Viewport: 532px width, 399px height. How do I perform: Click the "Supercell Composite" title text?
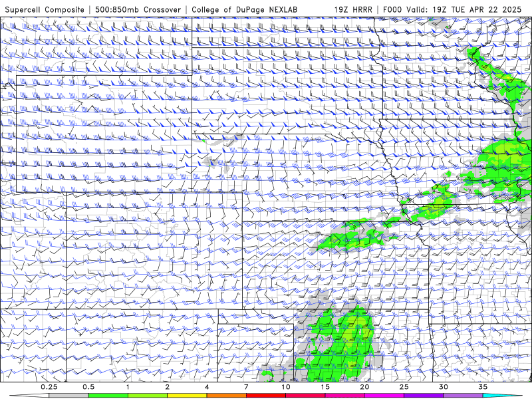point(45,9)
